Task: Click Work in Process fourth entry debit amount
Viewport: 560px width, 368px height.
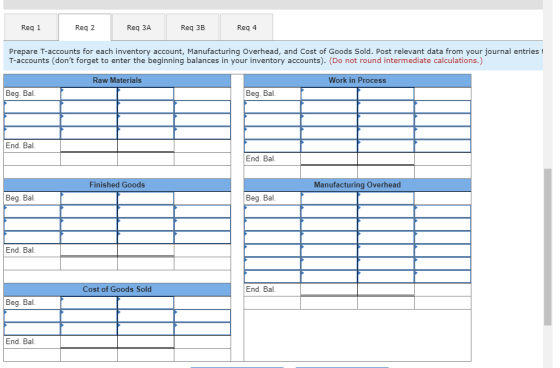Action: coord(329,146)
